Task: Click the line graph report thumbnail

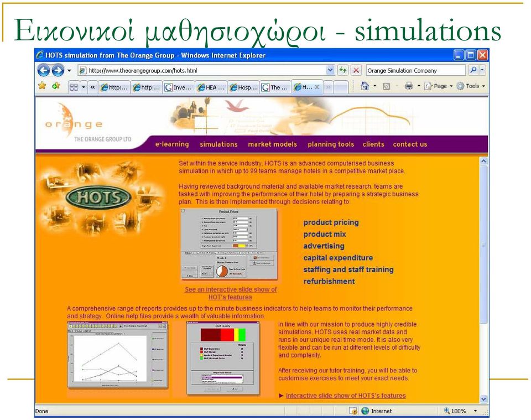Action: [118, 355]
